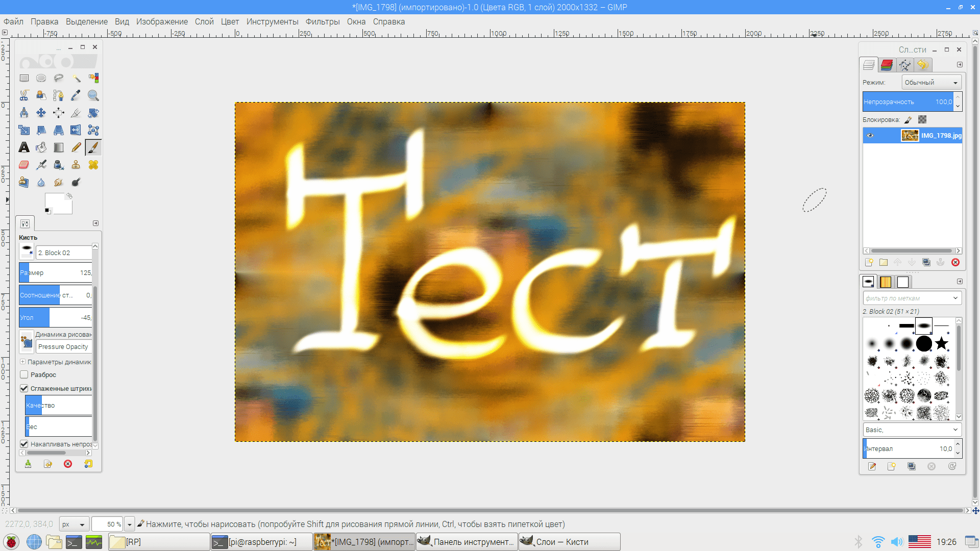Image resolution: width=980 pixels, height=551 pixels.
Task: Select the Fuzzy Select magic wand tool
Action: tap(76, 78)
